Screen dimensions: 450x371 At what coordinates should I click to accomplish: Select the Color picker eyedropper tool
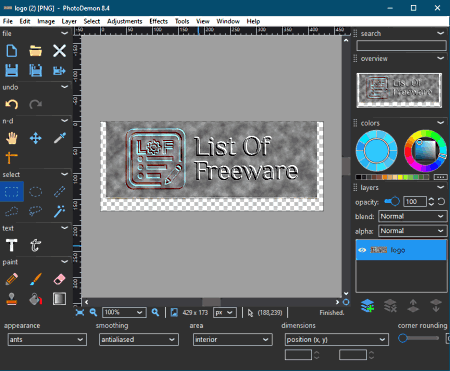60,138
